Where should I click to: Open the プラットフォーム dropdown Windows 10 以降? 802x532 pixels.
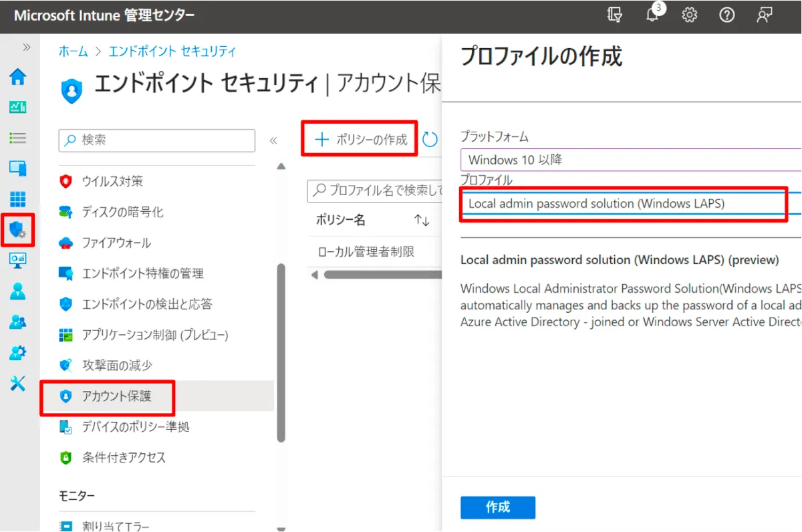[x=630, y=160]
